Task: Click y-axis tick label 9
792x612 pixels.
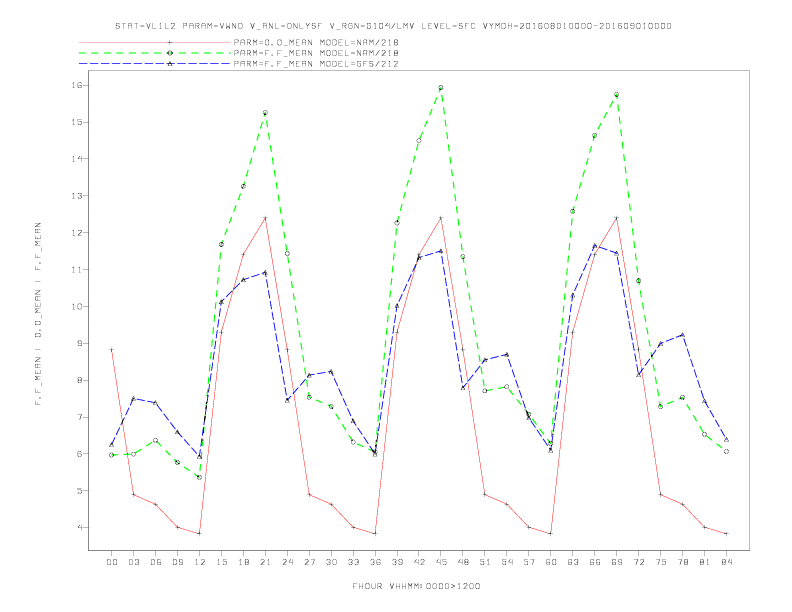Action: [79, 343]
